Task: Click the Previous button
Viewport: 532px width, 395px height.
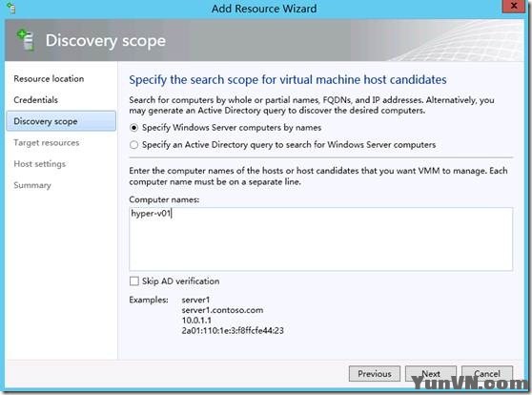Action: coord(375,374)
